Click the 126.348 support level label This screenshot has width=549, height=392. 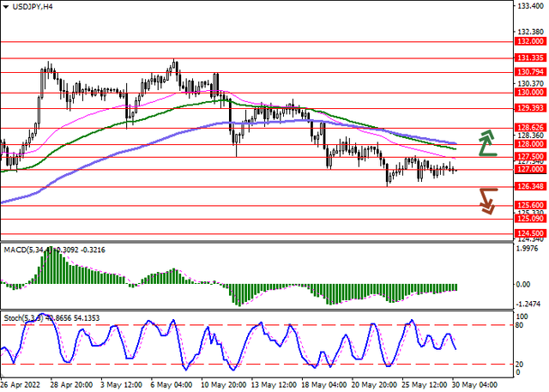(x=529, y=186)
